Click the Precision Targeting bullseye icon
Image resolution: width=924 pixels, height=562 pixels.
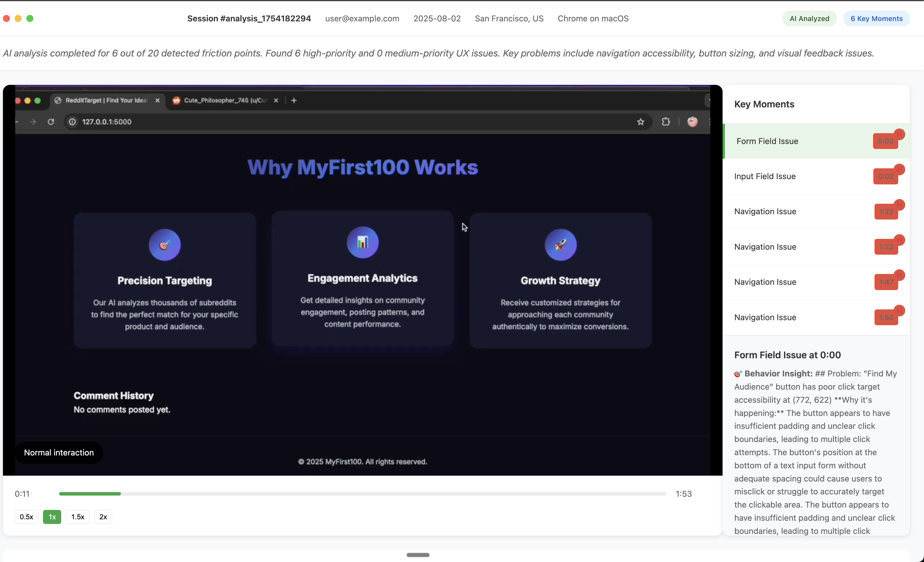165,245
